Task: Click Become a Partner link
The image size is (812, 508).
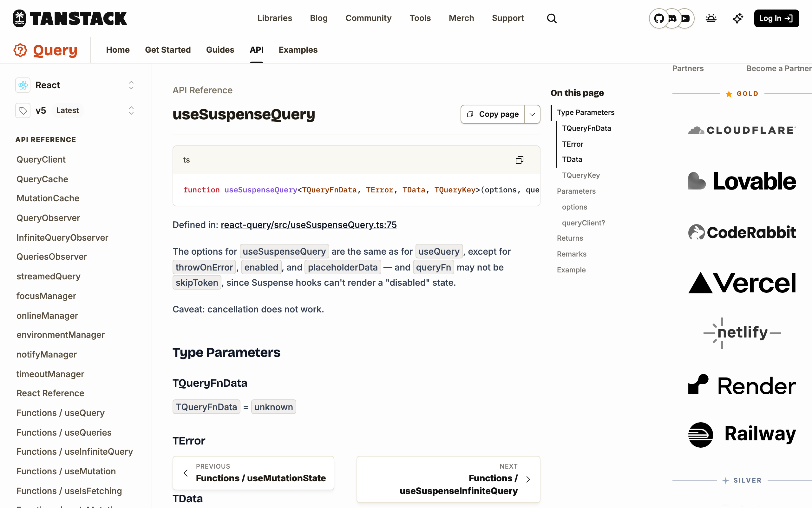Action: coord(779,69)
